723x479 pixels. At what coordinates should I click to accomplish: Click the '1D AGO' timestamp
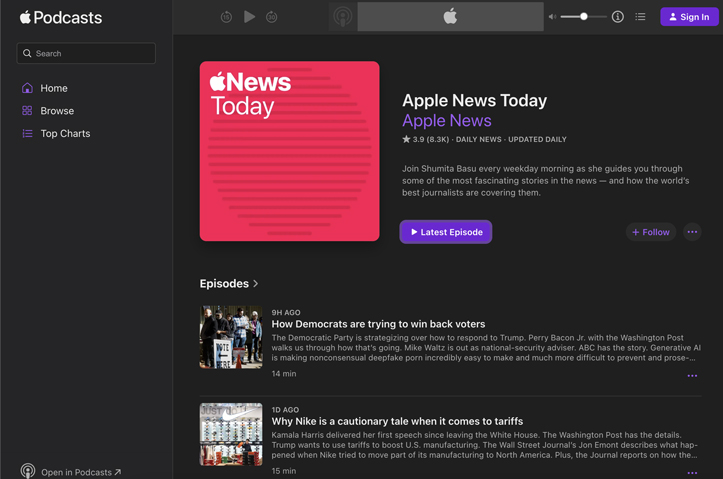285,409
